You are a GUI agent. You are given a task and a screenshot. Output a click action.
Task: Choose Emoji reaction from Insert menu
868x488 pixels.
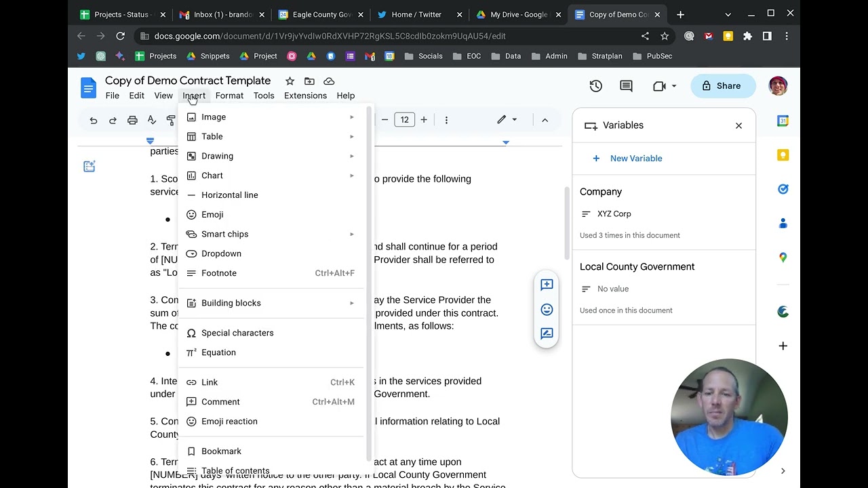tap(271, 422)
